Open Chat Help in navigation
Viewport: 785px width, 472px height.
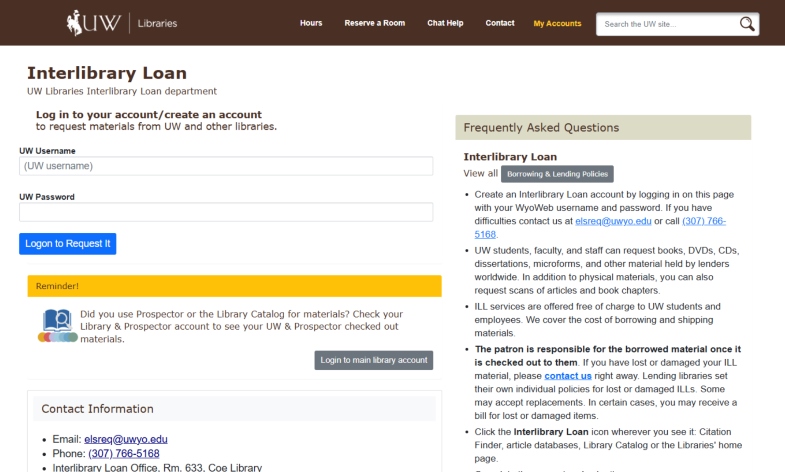445,23
